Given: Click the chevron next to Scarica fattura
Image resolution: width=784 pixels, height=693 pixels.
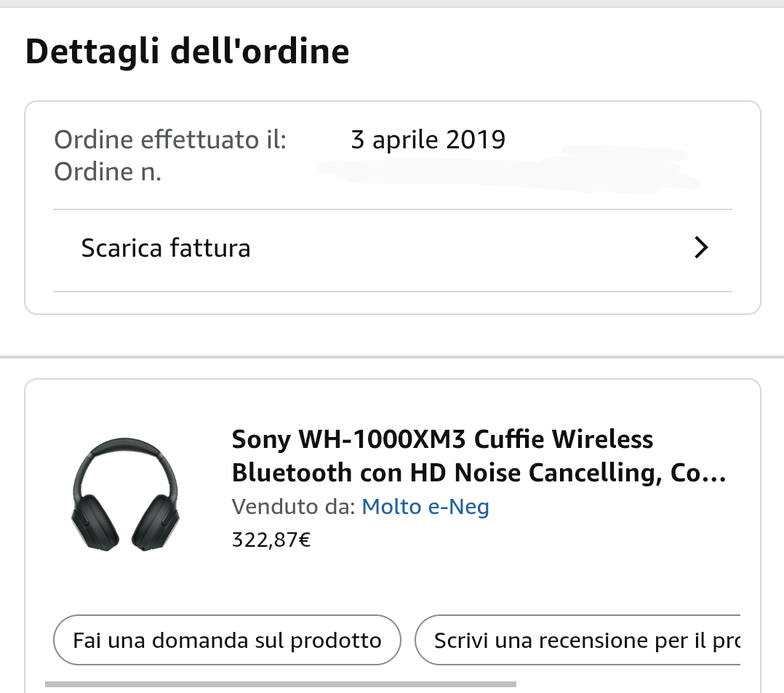Looking at the screenshot, I should click(700, 248).
